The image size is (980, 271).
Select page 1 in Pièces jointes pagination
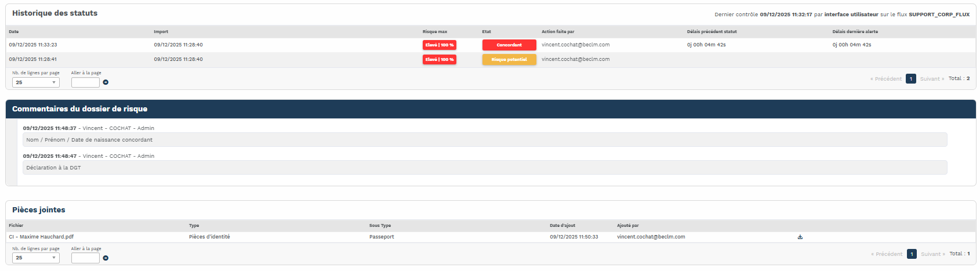coord(912,254)
